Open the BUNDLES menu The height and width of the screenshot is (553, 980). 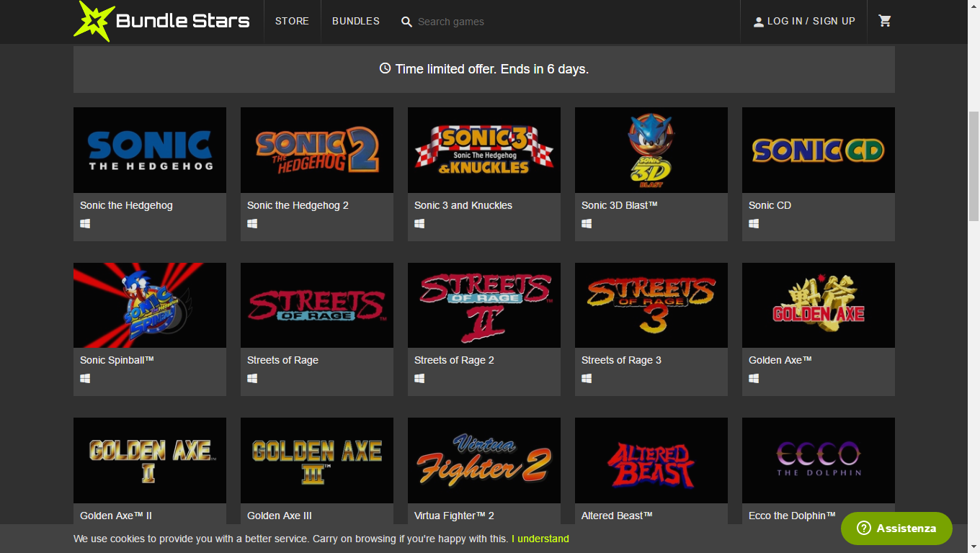click(356, 21)
